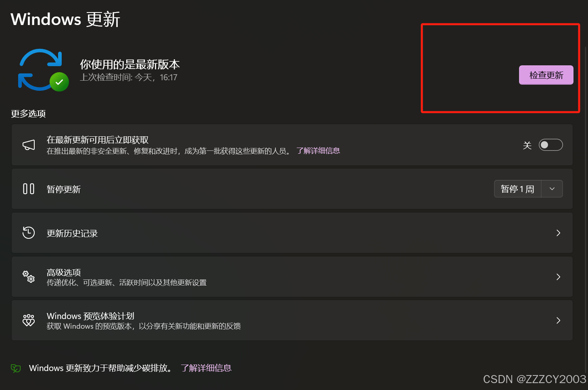Expand the 更新历史记录 row chevron
Viewport: 588px width, 390px height.
[x=558, y=233]
